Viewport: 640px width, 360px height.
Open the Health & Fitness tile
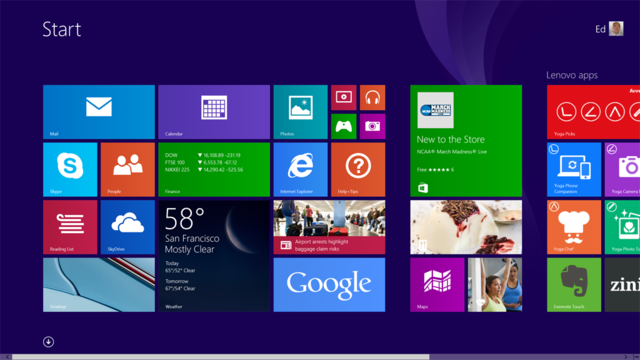coord(495,284)
